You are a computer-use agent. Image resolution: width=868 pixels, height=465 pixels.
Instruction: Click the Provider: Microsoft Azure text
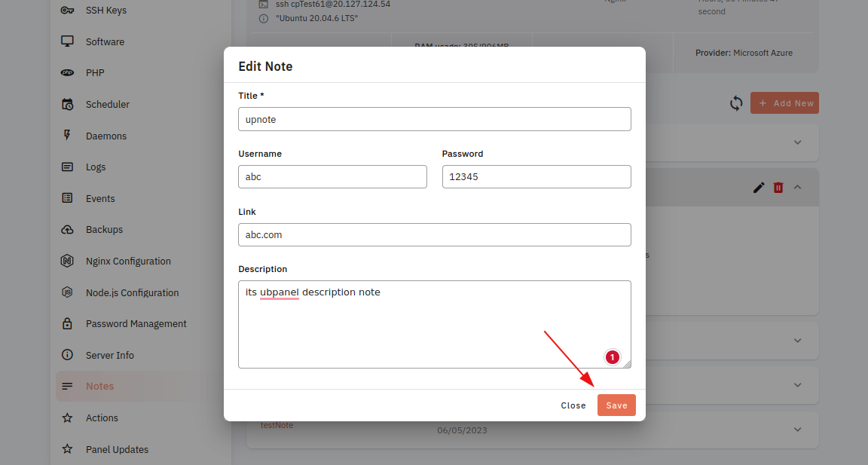[744, 53]
